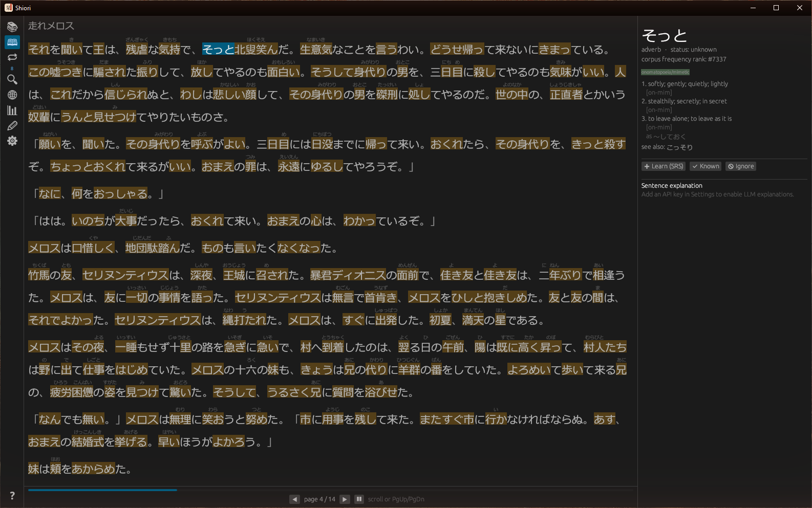Screen dimensions: 812x508
Task: Look up the word 満天
Action: tap(473, 320)
